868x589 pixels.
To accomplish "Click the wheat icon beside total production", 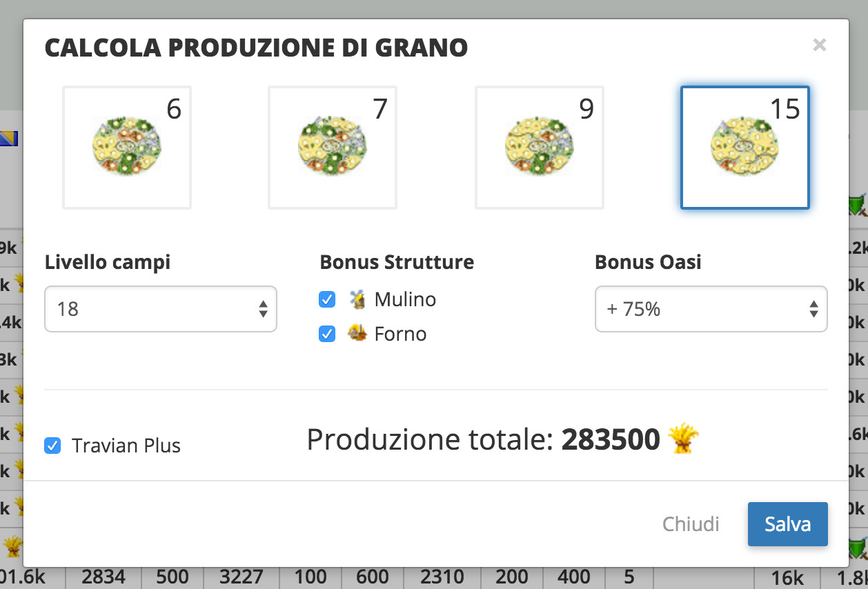I will coord(684,439).
